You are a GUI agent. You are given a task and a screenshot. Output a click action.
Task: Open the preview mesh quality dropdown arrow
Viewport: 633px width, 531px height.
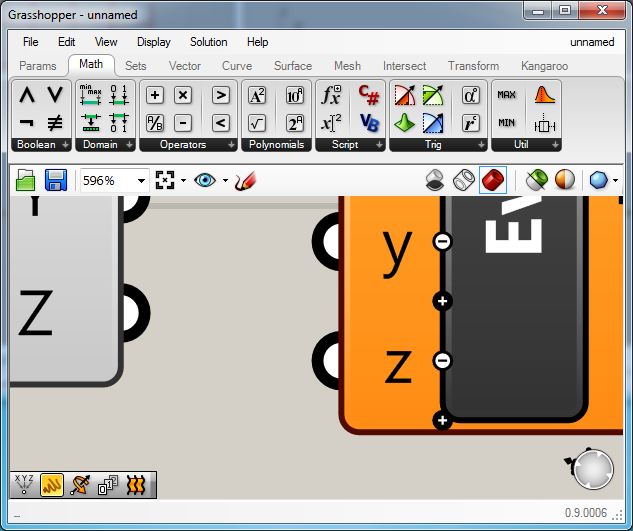pyautogui.click(x=615, y=180)
